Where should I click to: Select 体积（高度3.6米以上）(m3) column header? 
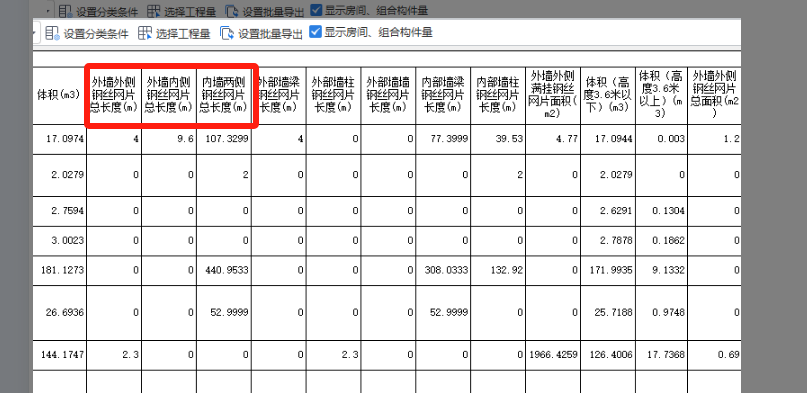pos(661,95)
